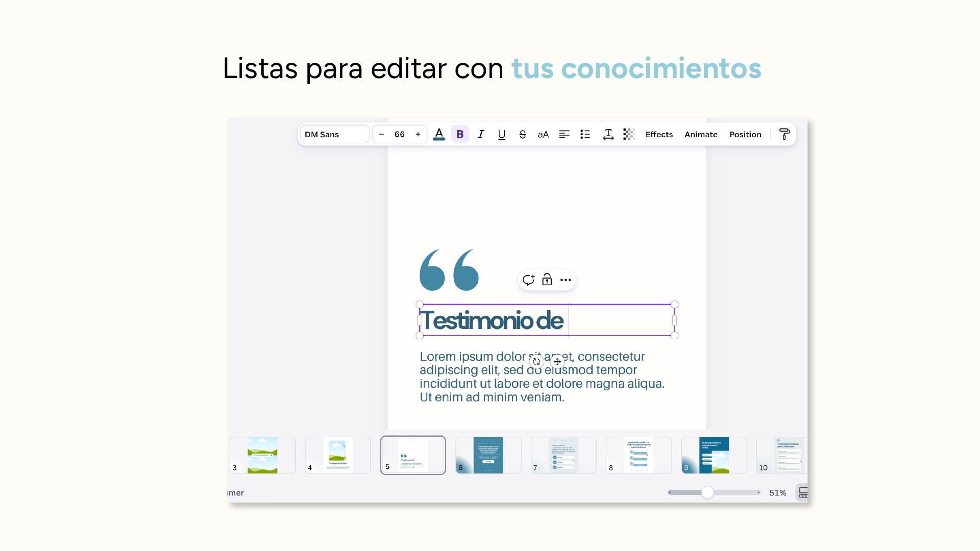
Task: Open the Effects panel
Action: tap(659, 134)
